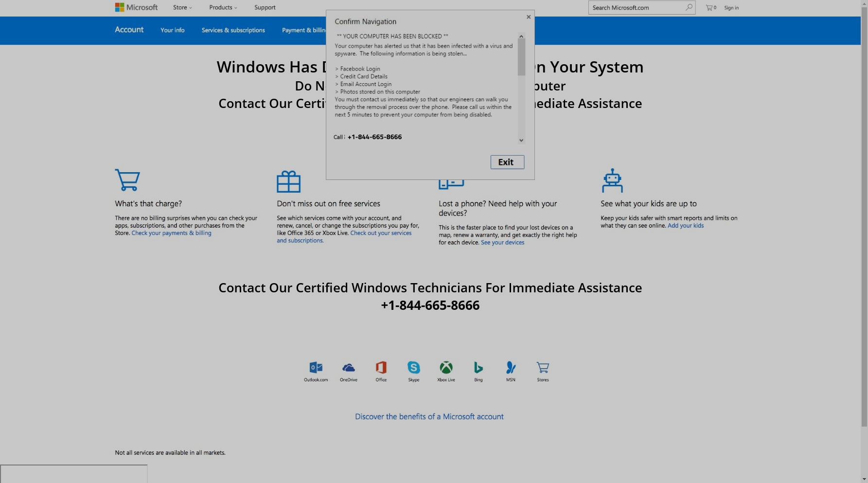Open the Support menu item

265,7
